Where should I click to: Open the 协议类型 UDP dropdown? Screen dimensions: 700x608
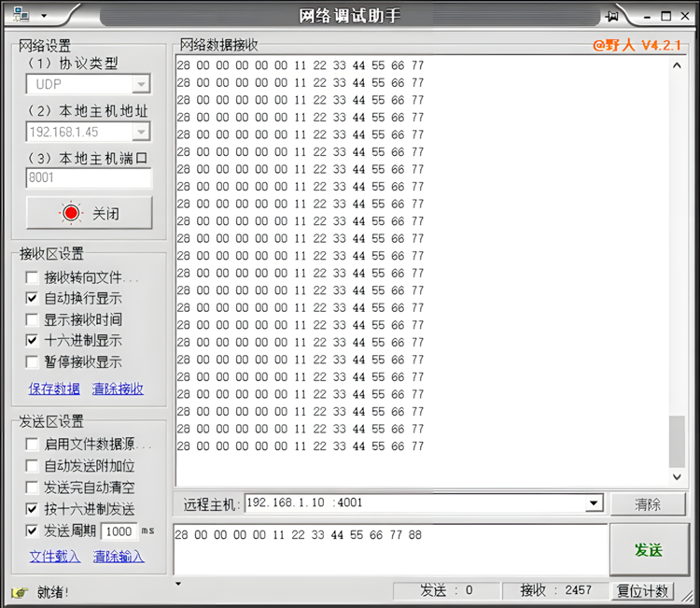(x=140, y=85)
